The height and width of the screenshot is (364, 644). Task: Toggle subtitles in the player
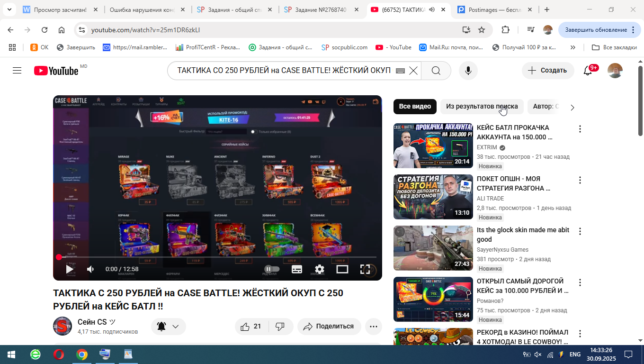297,269
